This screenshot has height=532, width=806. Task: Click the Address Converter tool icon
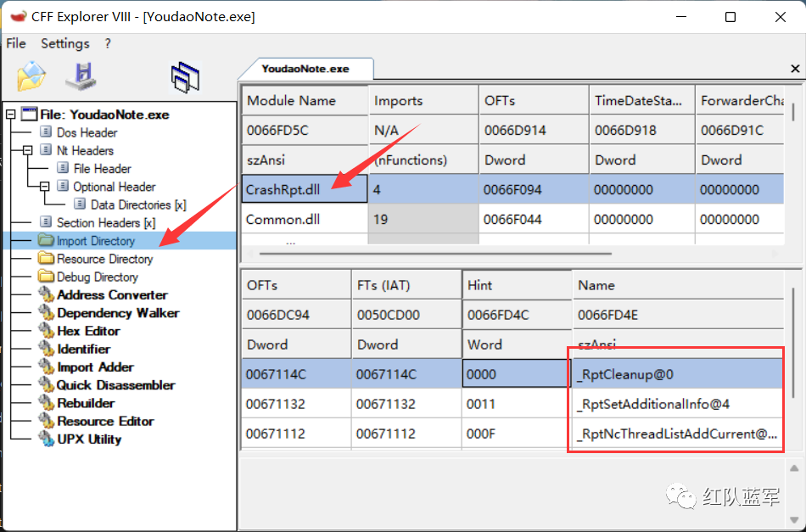(x=47, y=294)
